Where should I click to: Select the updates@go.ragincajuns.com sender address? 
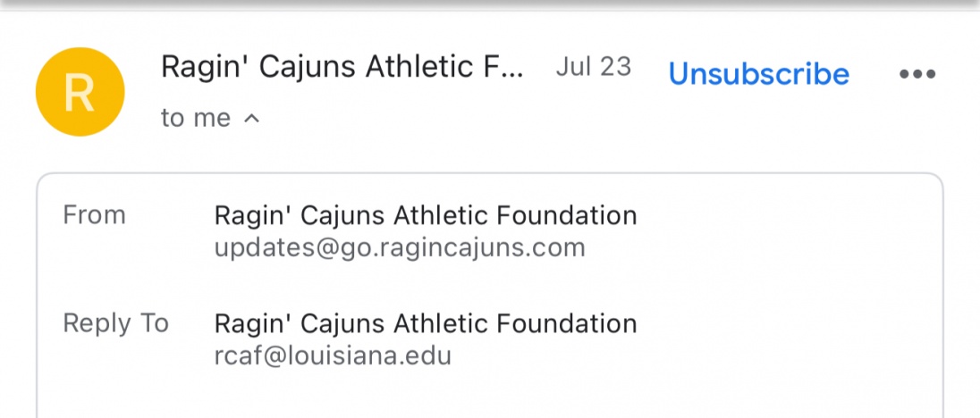[x=400, y=247]
